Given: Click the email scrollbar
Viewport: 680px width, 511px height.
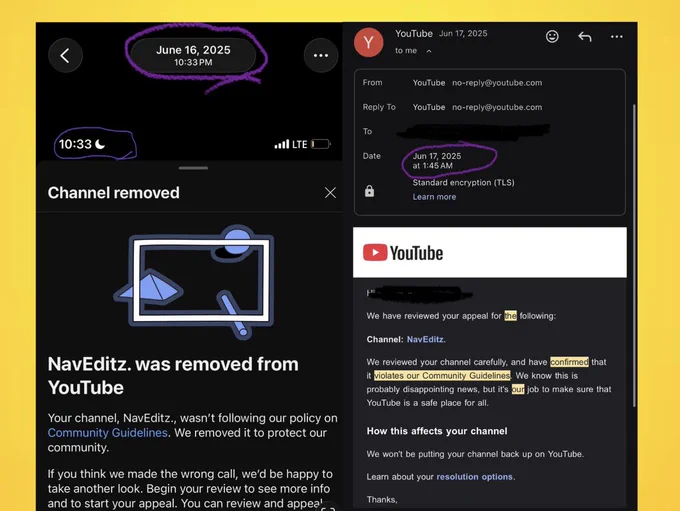Looking at the screenshot, I should point(634,256).
